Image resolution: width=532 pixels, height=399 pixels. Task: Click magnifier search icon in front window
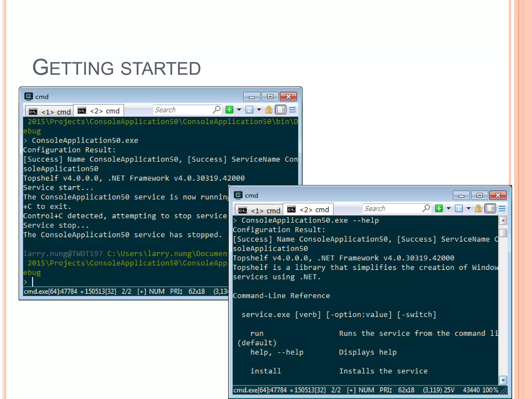[426, 208]
